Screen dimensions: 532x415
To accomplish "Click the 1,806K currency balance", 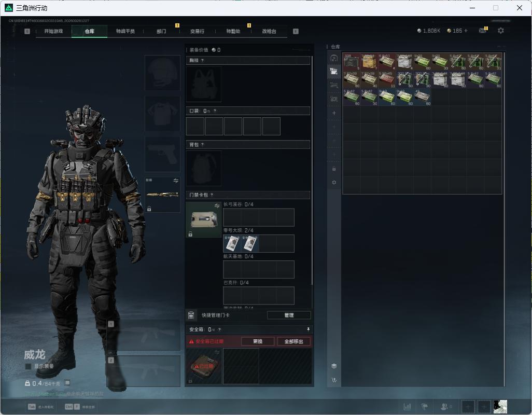I will (x=428, y=31).
